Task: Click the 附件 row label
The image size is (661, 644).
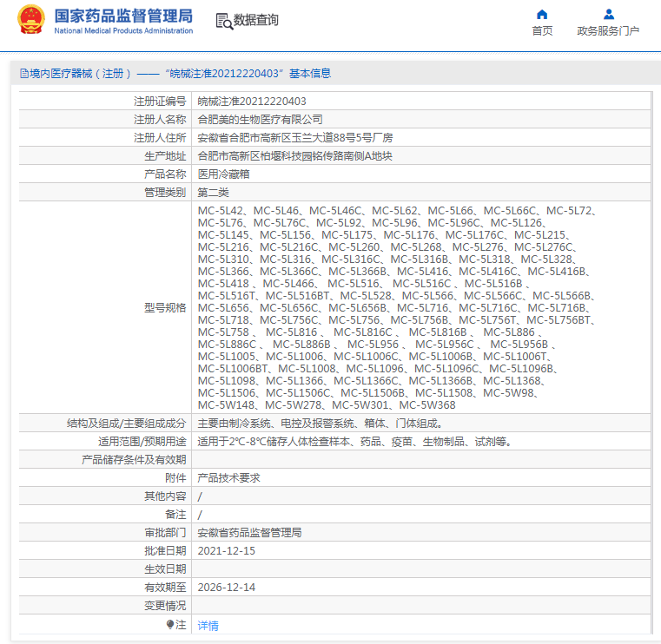Action: point(175,478)
